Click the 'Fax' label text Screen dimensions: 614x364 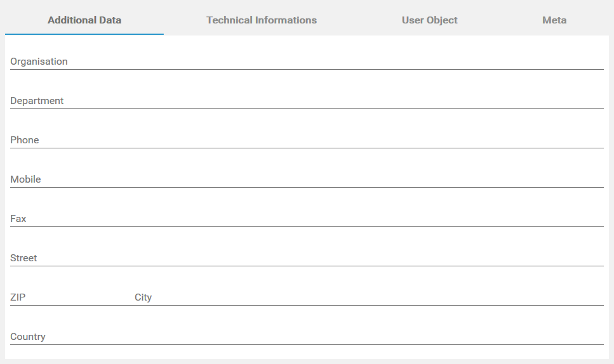click(x=18, y=219)
